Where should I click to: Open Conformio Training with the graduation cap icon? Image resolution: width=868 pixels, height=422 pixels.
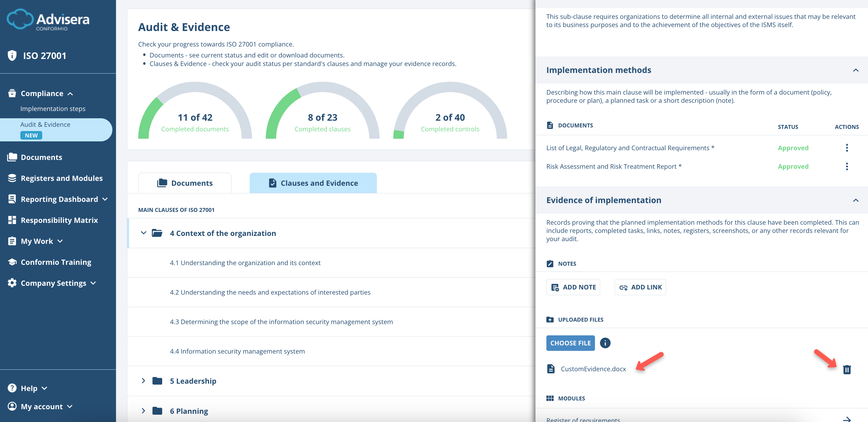pos(12,262)
